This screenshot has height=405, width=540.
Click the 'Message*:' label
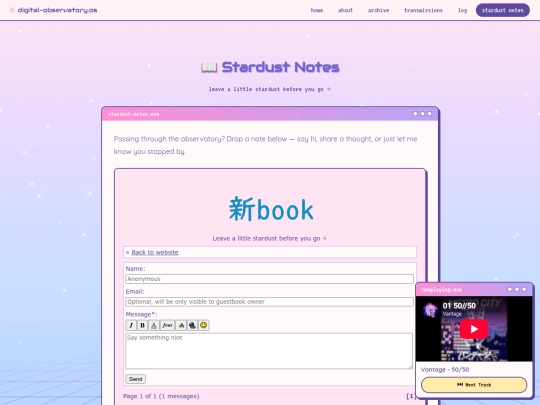[x=141, y=314]
